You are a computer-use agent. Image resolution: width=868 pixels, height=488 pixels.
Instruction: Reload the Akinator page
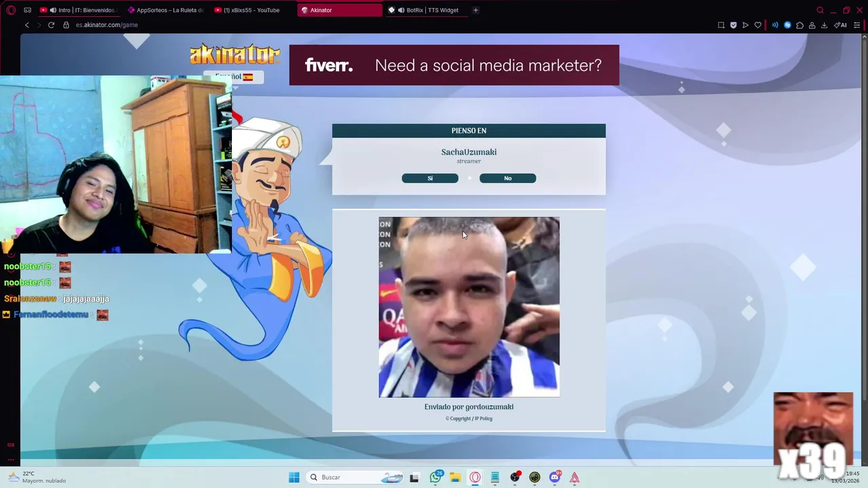pos(51,25)
